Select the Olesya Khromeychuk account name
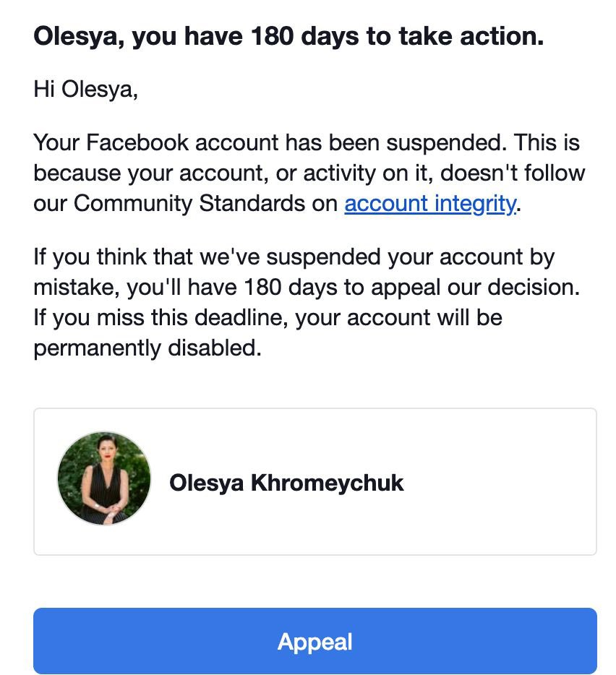This screenshot has width=616, height=675. pos(286,483)
